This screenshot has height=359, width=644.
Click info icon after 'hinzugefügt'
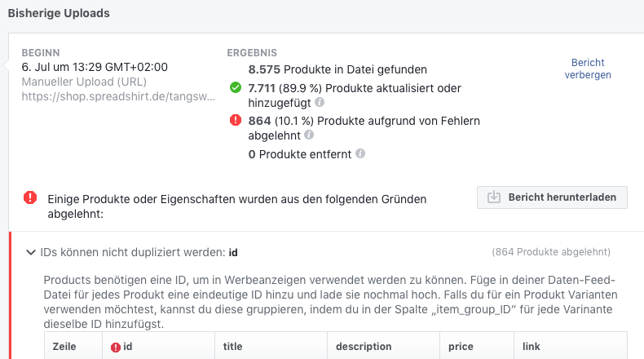click(x=320, y=103)
